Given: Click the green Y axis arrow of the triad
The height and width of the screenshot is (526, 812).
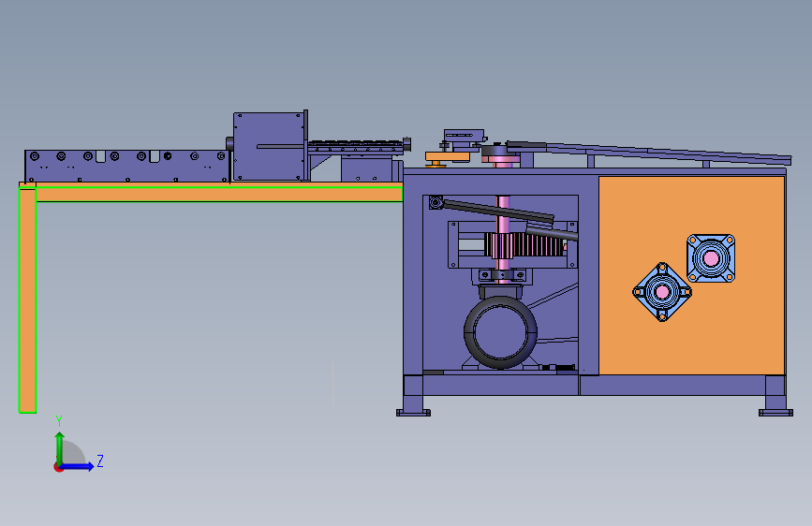Looking at the screenshot, I should click(x=60, y=448).
